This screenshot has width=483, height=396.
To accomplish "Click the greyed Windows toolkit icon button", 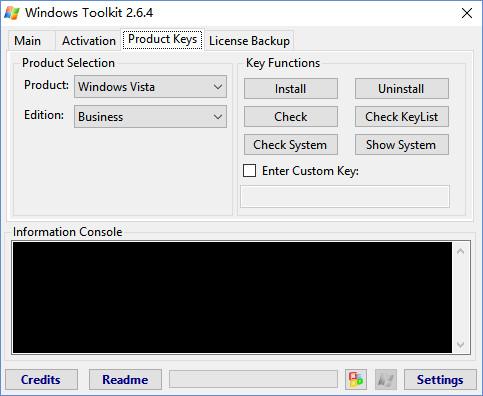I will (386, 379).
